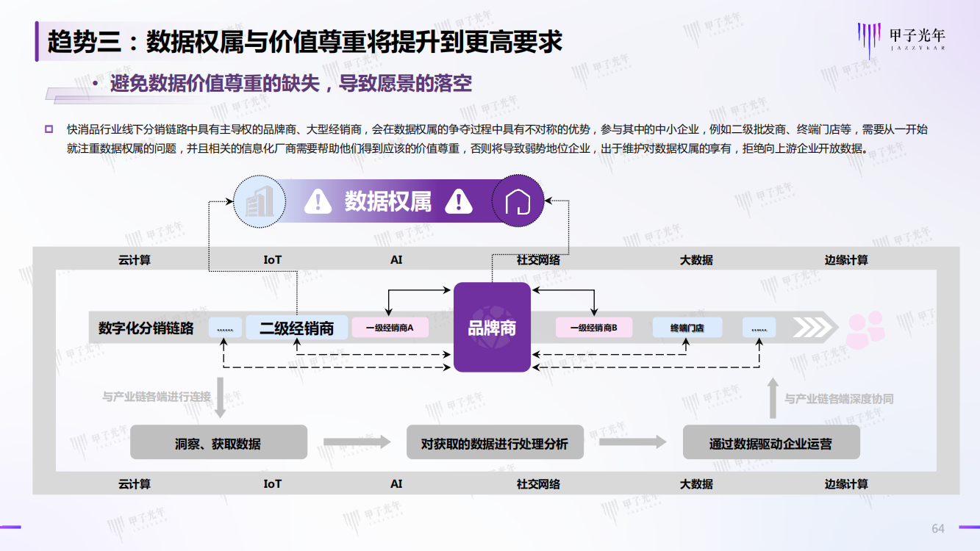Image resolution: width=980 pixels, height=551 pixels.
Task: Click the warning triangle next to the building icon
Action: 318,200
